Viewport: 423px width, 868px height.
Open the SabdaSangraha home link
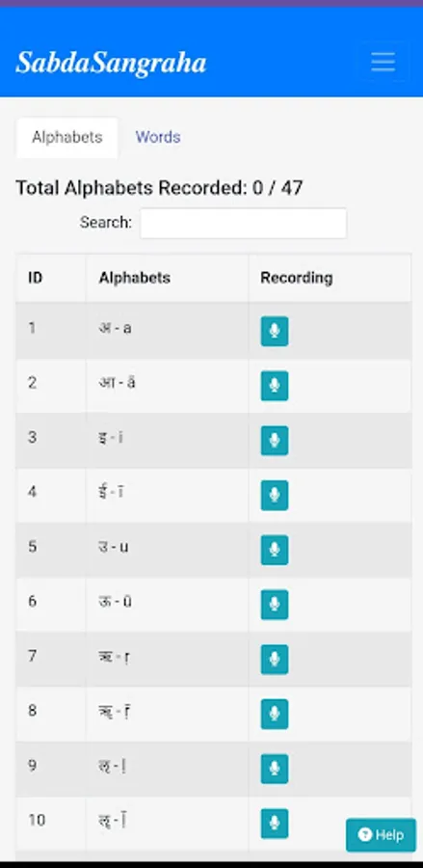[111, 63]
